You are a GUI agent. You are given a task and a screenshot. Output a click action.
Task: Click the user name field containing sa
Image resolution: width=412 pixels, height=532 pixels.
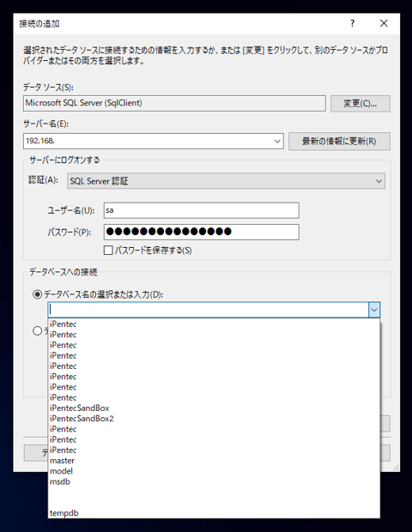click(x=201, y=210)
